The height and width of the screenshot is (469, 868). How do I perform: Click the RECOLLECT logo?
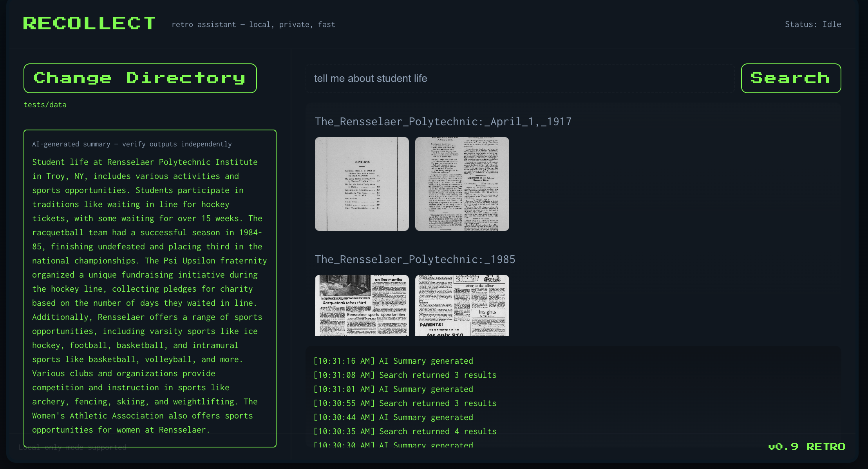click(89, 23)
